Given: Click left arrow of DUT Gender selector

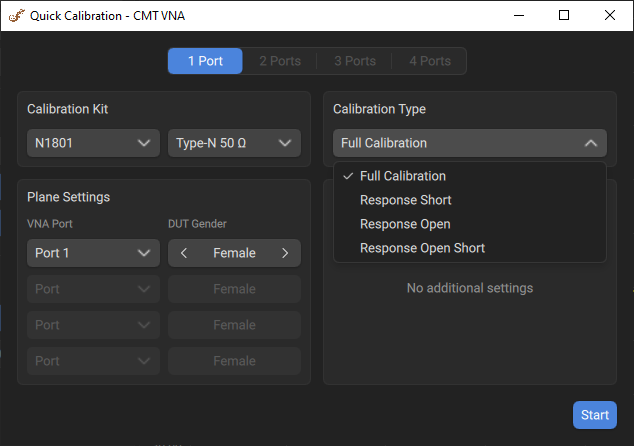Looking at the screenshot, I should click(184, 253).
